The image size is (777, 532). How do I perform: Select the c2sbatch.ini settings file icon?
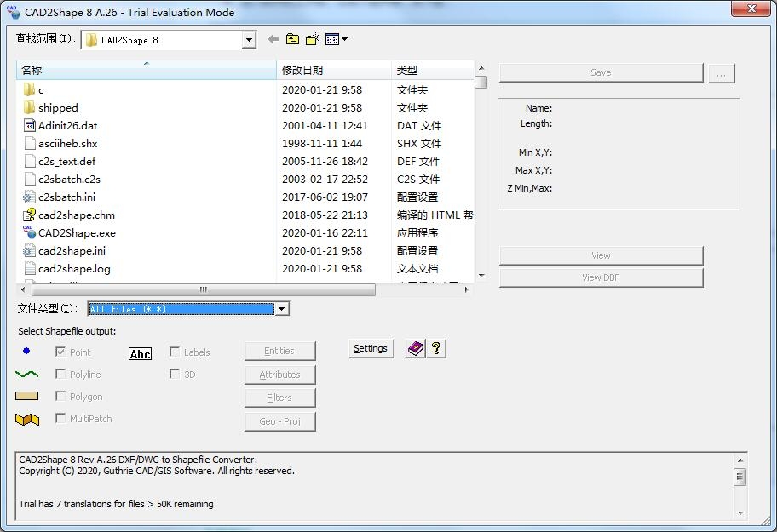click(x=29, y=197)
